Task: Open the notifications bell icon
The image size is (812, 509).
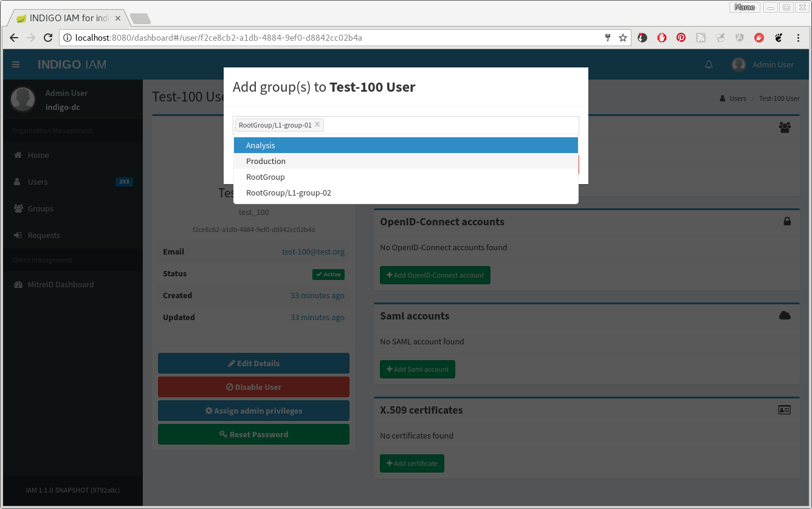Action: tap(709, 64)
